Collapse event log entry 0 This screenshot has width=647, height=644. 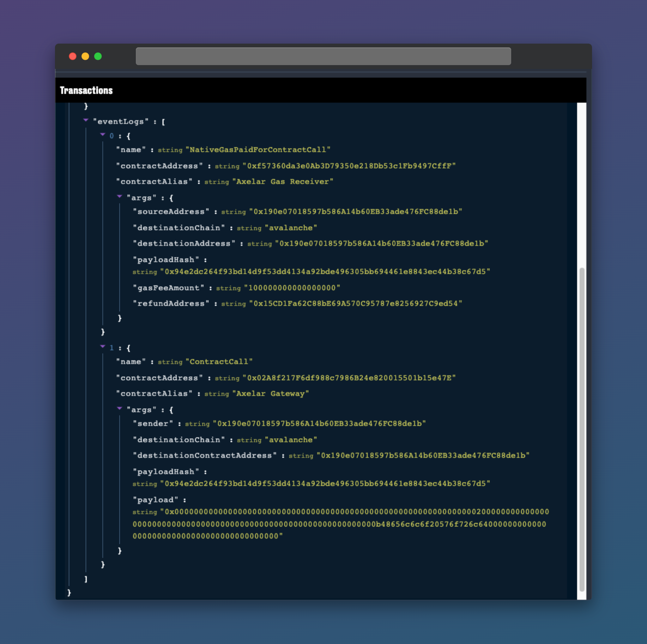point(102,135)
